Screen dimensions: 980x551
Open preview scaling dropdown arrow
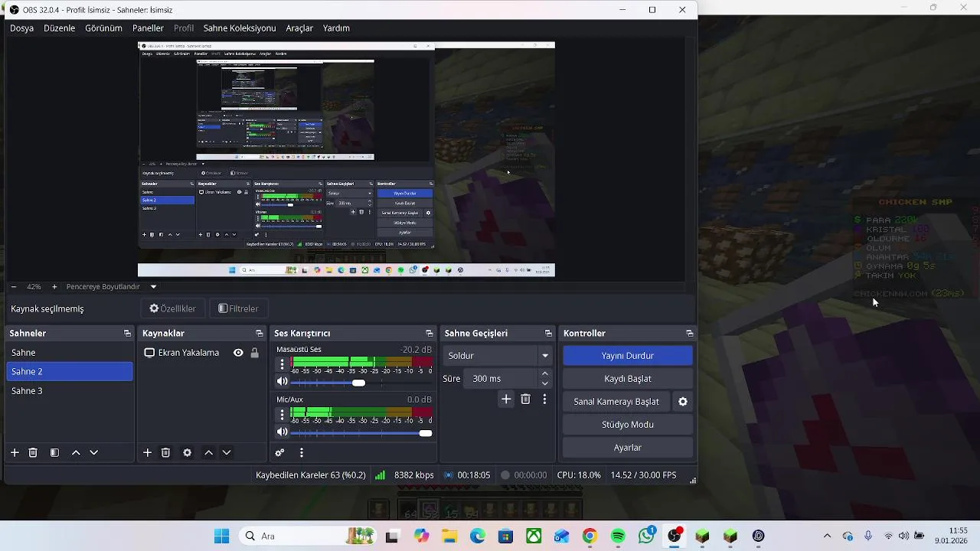pyautogui.click(x=153, y=287)
